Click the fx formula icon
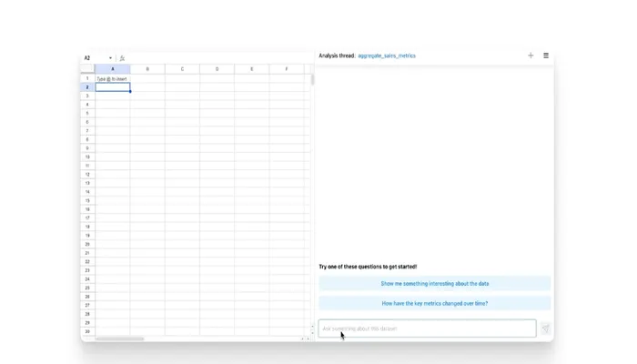637x364 pixels. click(122, 58)
